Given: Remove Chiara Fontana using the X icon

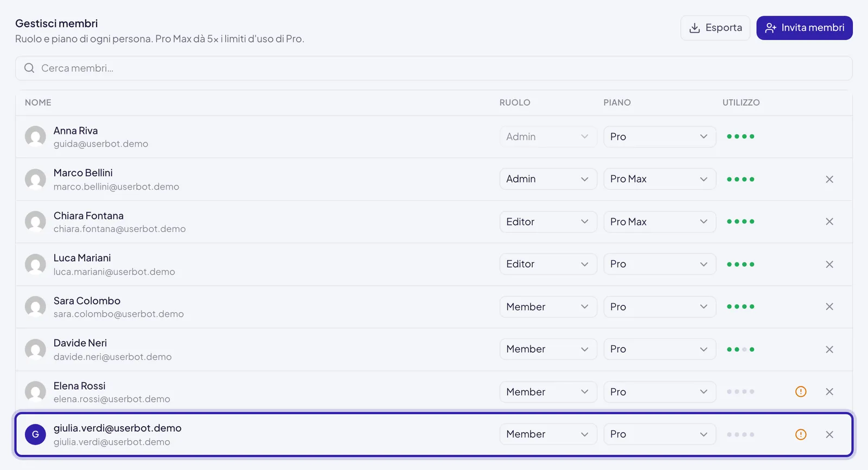Looking at the screenshot, I should pyautogui.click(x=829, y=222).
